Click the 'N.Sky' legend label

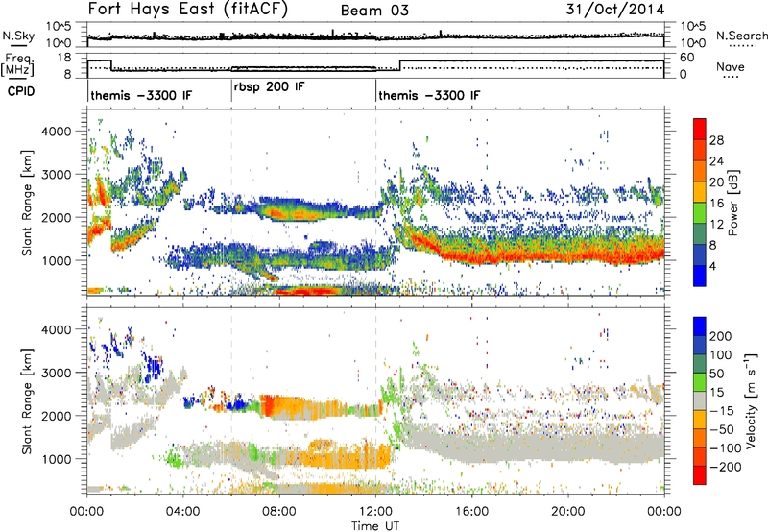(x=18, y=36)
